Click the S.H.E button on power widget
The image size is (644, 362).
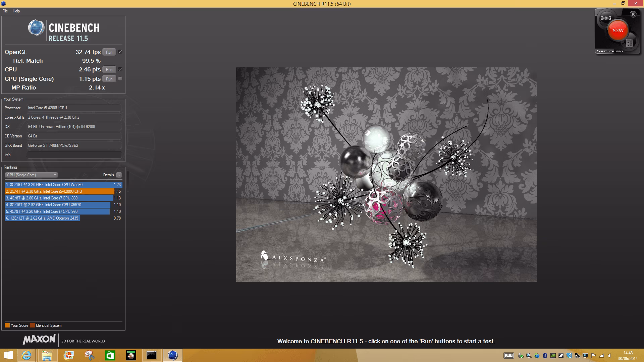point(606,18)
